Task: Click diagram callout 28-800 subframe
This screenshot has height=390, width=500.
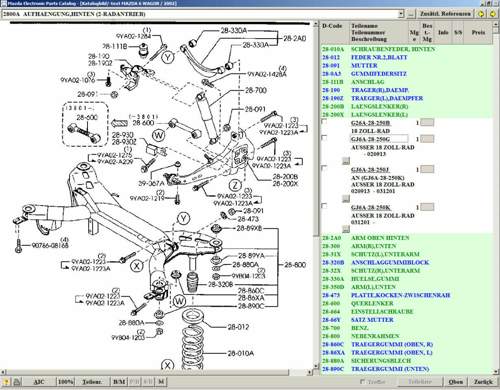Action: [x=295, y=265]
